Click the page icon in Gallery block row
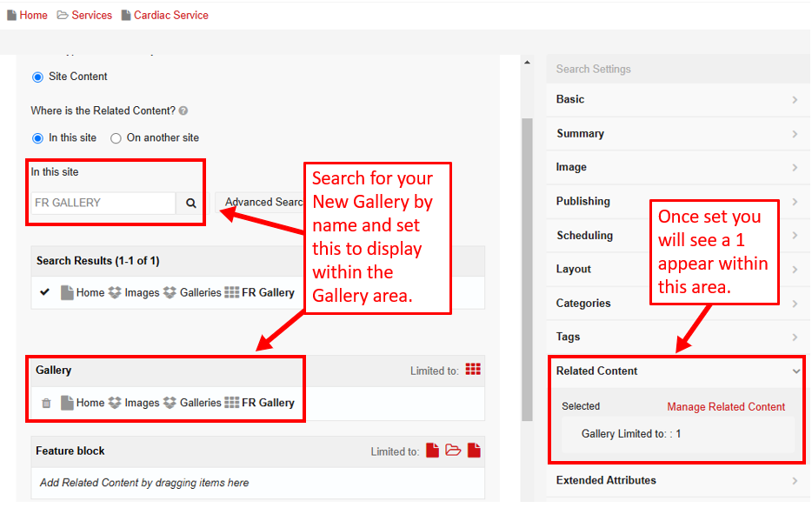Image resolution: width=812 pixels, height=508 pixels. point(67,403)
